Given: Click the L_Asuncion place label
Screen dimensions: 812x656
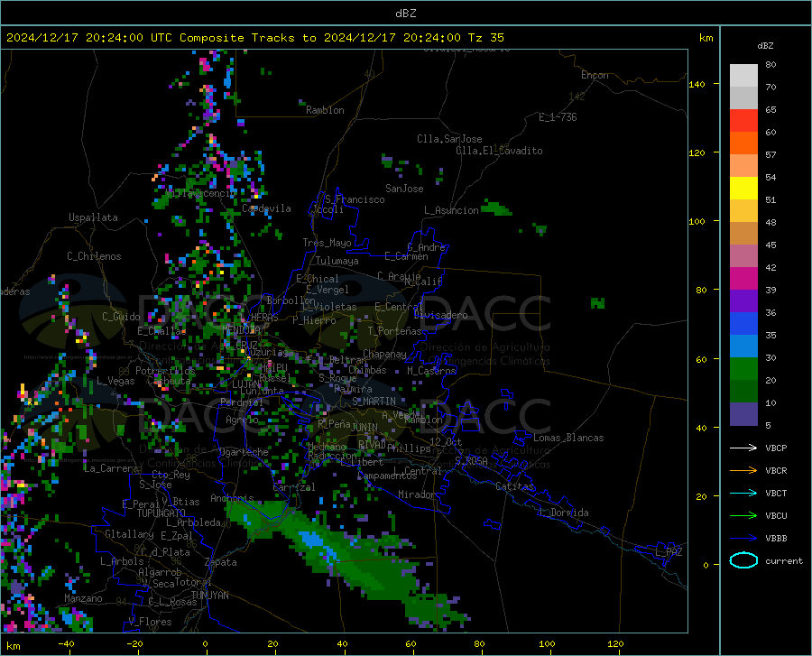Looking at the screenshot, I should point(451,210).
